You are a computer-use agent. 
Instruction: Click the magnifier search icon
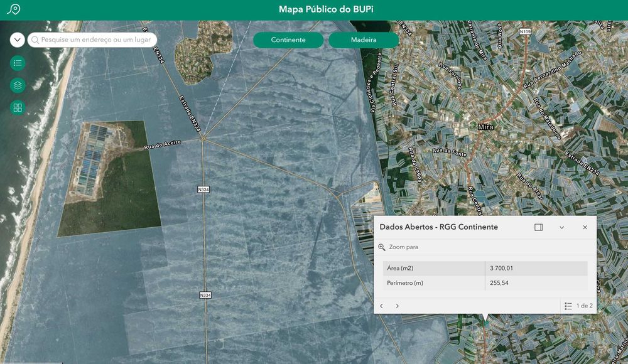(x=35, y=40)
